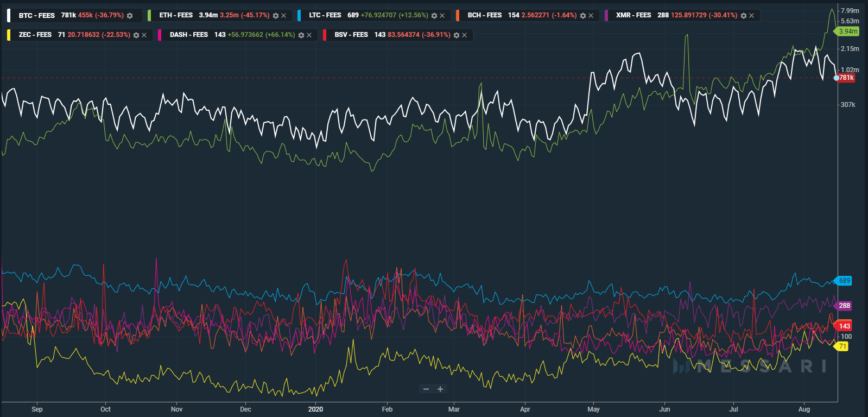Open settings gear for BTC - FEES series
Screen dimensions: 868x417
[x=130, y=16]
